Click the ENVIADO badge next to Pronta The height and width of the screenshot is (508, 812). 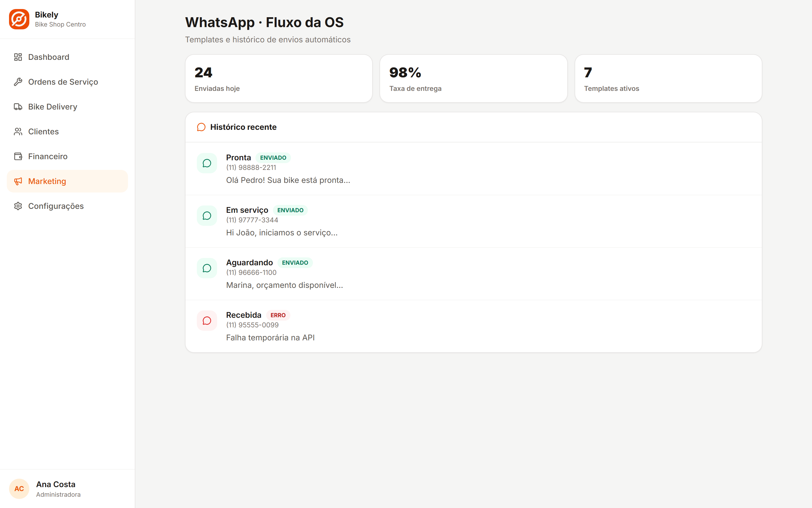click(273, 157)
